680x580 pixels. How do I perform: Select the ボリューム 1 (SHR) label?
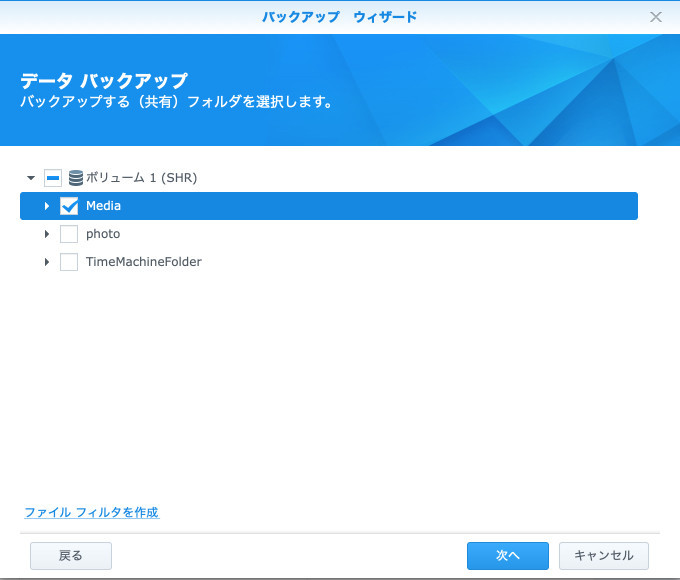click(x=141, y=177)
